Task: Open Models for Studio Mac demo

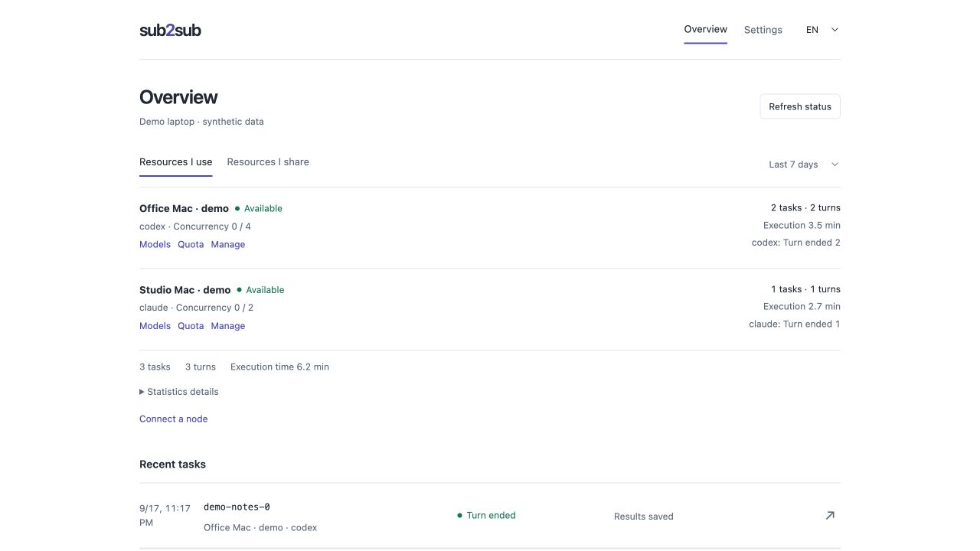Action: pos(155,326)
